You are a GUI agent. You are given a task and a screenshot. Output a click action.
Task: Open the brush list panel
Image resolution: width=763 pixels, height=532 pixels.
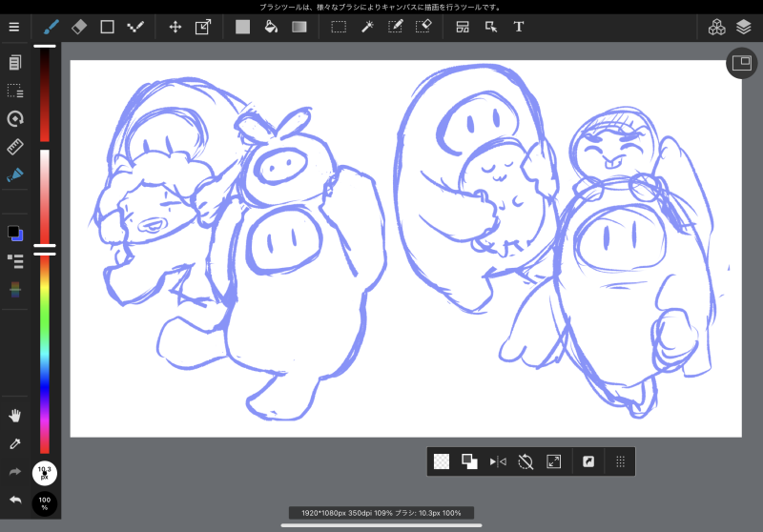pyautogui.click(x=15, y=261)
